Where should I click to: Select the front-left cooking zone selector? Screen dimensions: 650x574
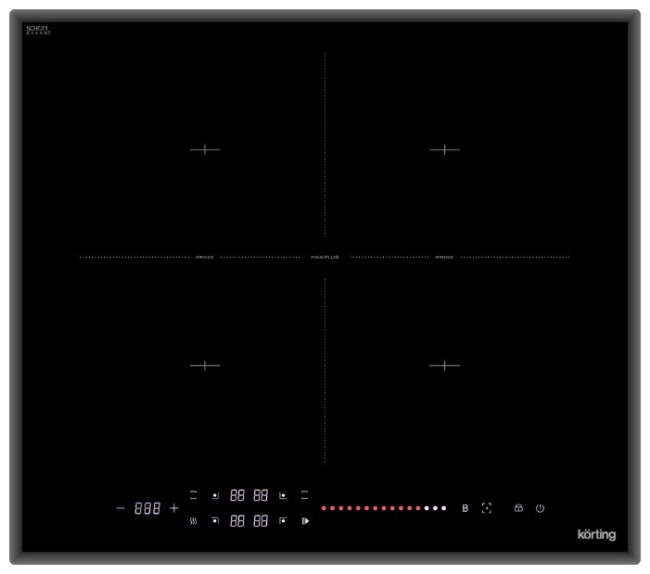(x=215, y=521)
